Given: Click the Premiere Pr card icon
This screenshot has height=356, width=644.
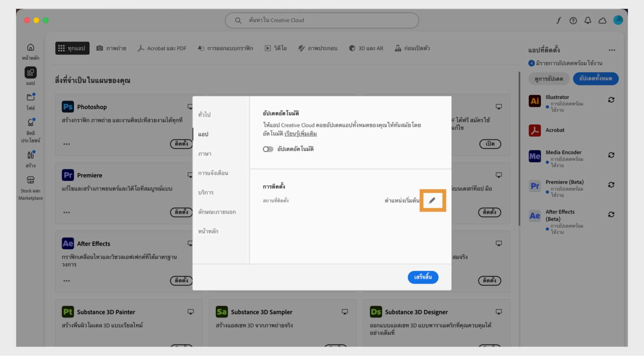Looking at the screenshot, I should click(68, 175).
